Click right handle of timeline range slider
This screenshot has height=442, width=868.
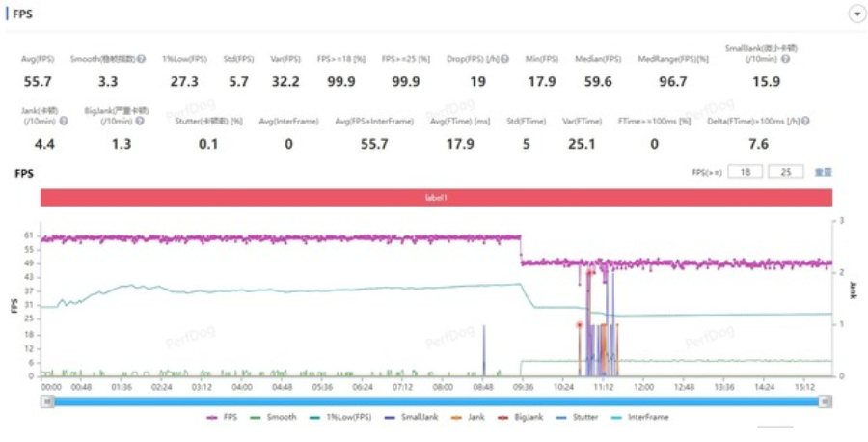[826, 401]
